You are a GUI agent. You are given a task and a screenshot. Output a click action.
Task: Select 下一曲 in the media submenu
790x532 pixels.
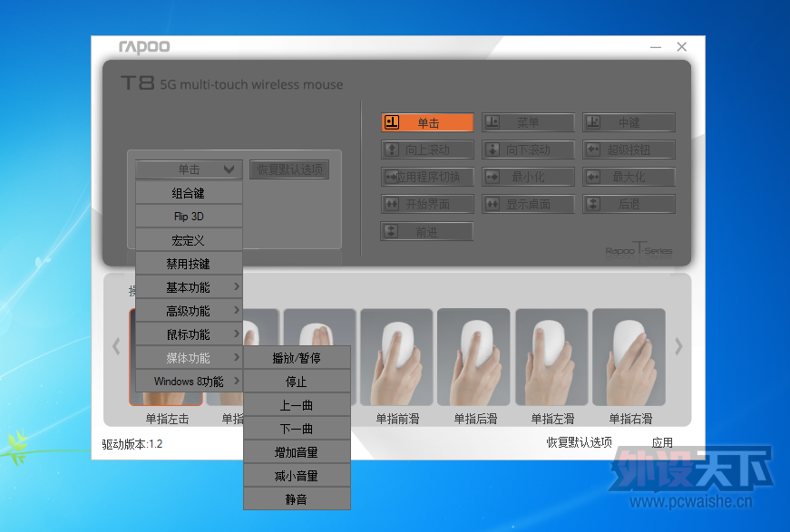(x=297, y=429)
